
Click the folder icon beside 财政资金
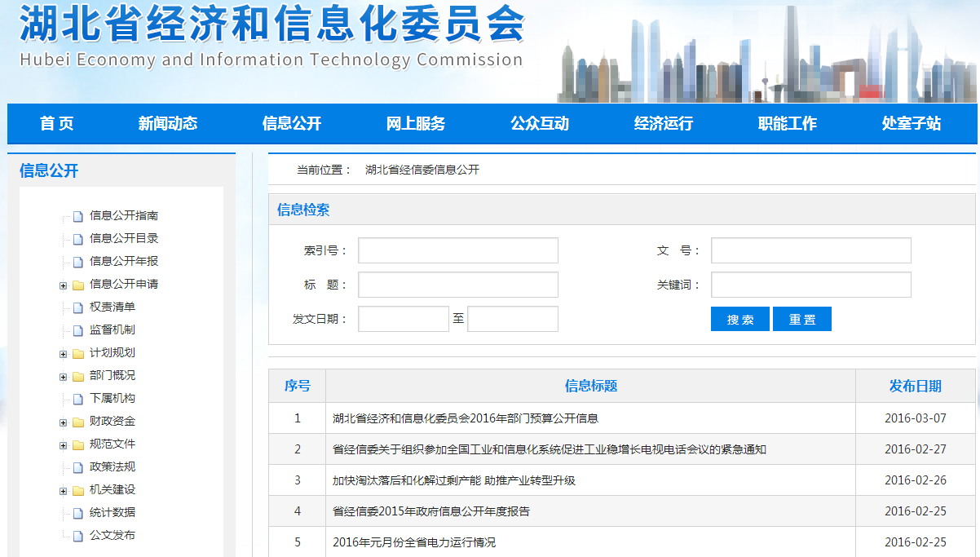78,422
